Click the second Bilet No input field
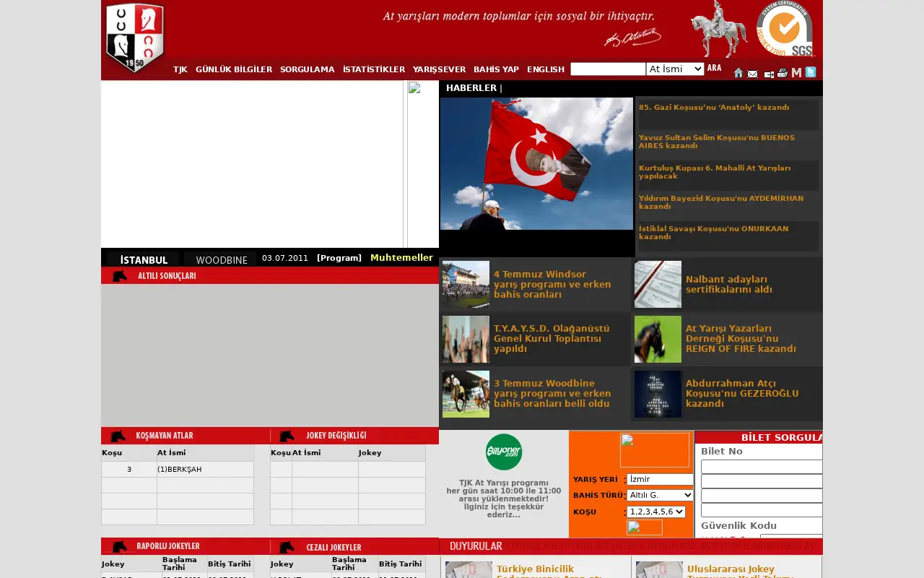The width and height of the screenshot is (924, 578). point(762,481)
